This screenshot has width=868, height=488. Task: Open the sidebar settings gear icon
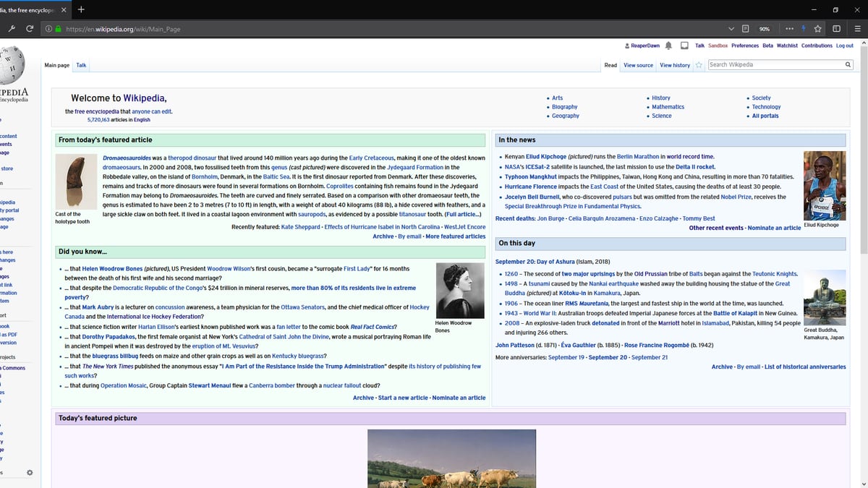pyautogui.click(x=30, y=473)
